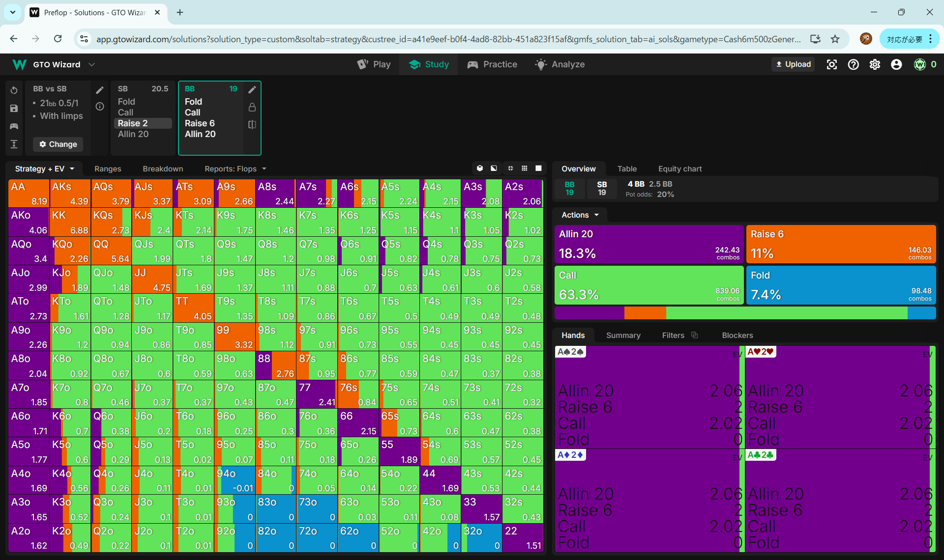Screen dimensions: 944x560
Task: Open the Strategy + EV dropdown
Action: (x=44, y=168)
